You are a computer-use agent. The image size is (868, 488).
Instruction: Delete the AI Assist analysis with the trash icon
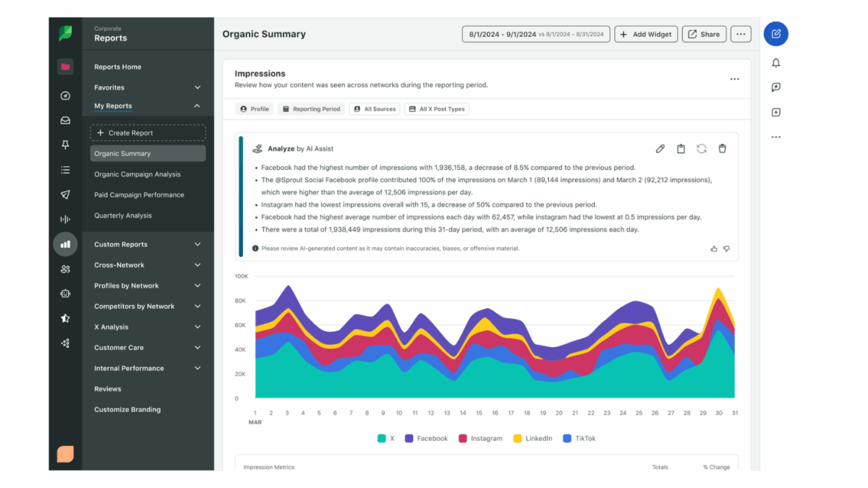point(722,149)
